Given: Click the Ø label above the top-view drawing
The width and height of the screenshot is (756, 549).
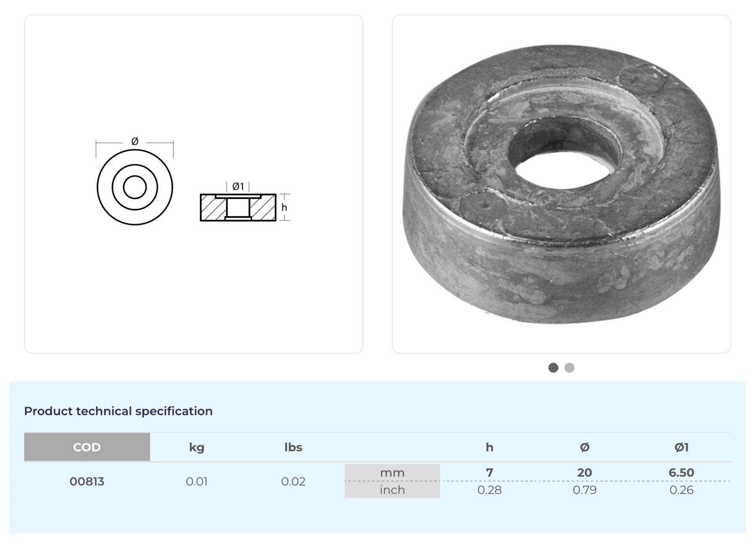Looking at the screenshot, I should (135, 141).
